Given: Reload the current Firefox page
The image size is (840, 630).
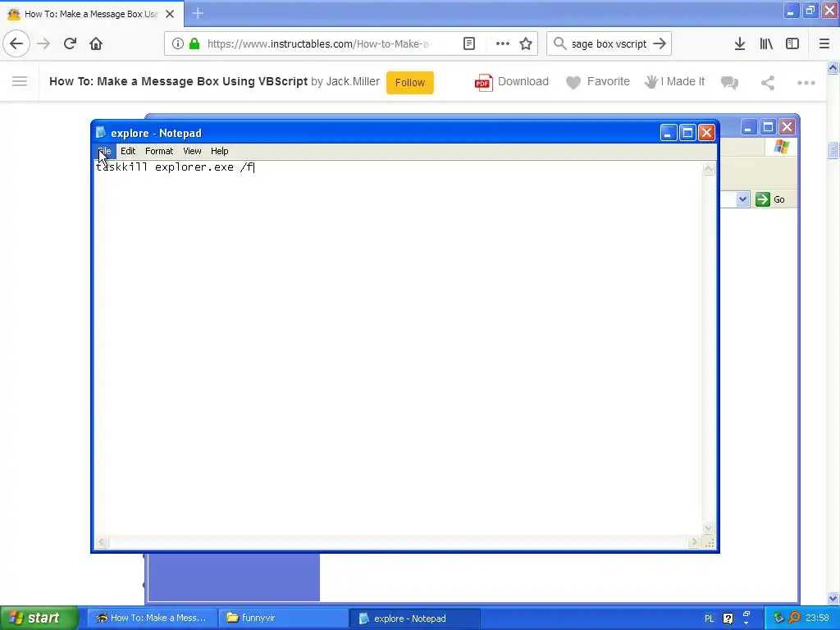Looking at the screenshot, I should 70,43.
